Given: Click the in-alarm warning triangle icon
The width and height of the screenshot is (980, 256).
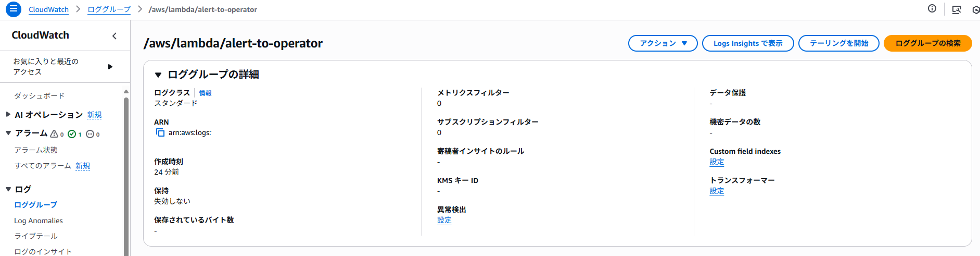Looking at the screenshot, I should tap(54, 134).
